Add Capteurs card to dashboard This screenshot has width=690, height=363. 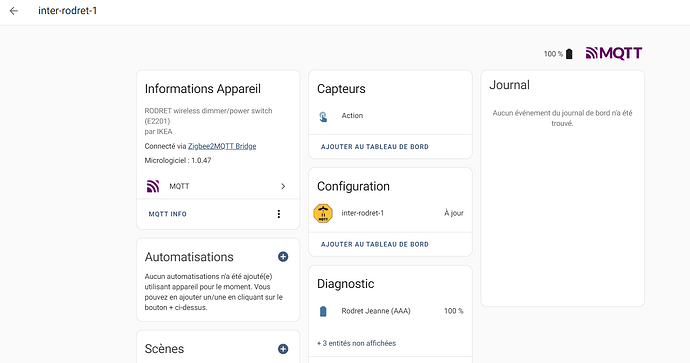click(374, 147)
